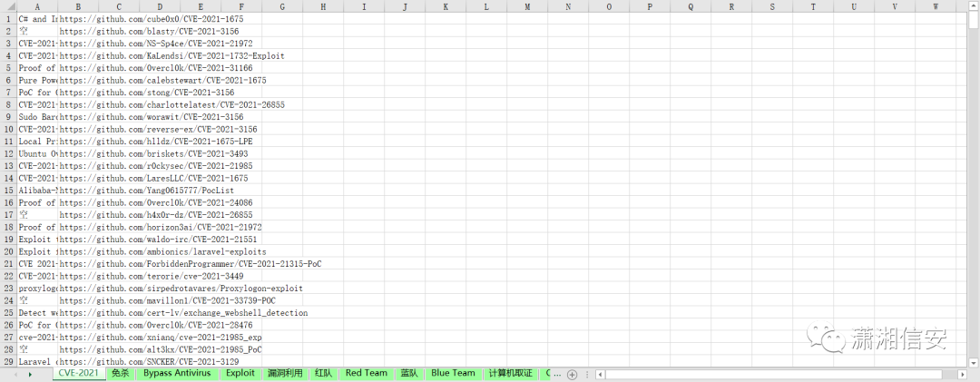Switch to the Blue Team sheet tab
The height and width of the screenshot is (382, 980).
coord(453,373)
